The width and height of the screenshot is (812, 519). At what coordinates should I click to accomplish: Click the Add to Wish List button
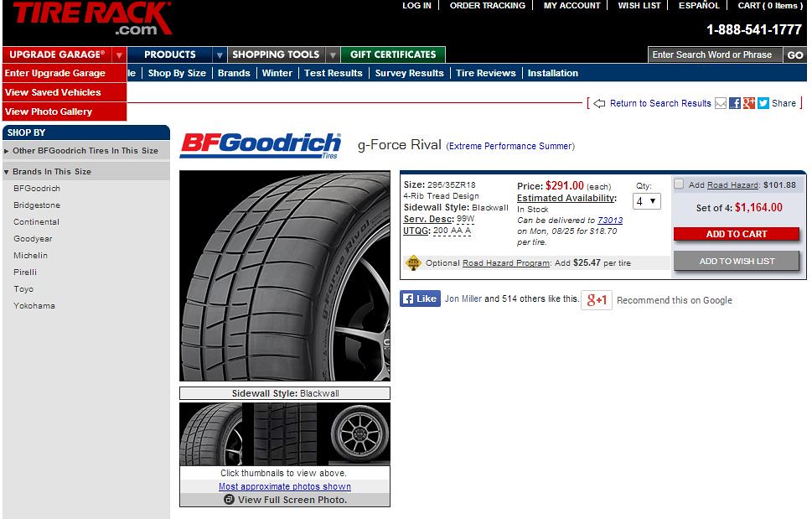point(737,261)
